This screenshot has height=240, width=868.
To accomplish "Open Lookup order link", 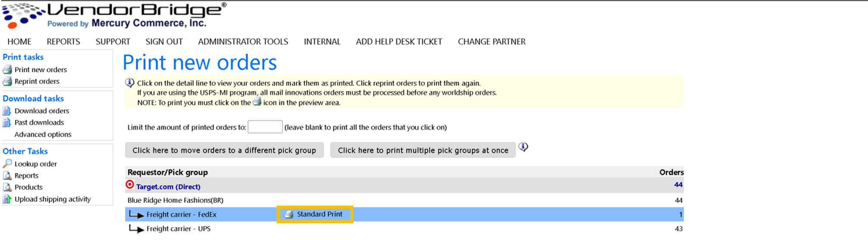I will coord(36,164).
